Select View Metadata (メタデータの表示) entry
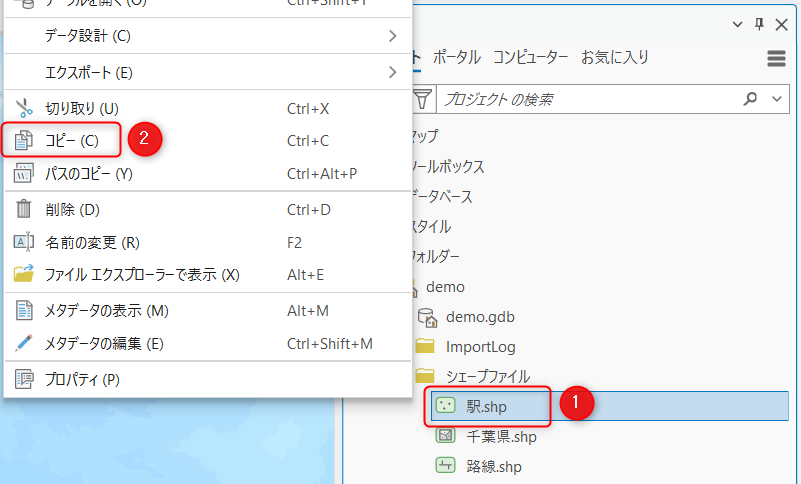The height and width of the screenshot is (484, 801). click(x=106, y=311)
